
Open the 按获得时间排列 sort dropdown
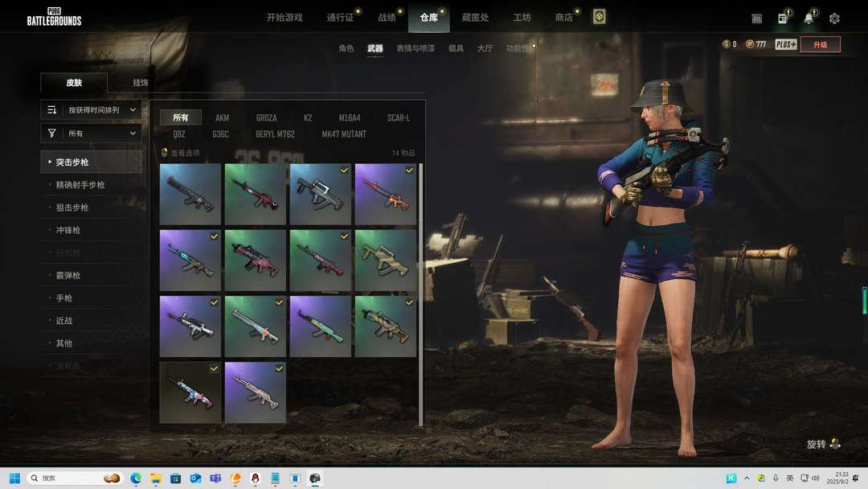click(x=92, y=109)
